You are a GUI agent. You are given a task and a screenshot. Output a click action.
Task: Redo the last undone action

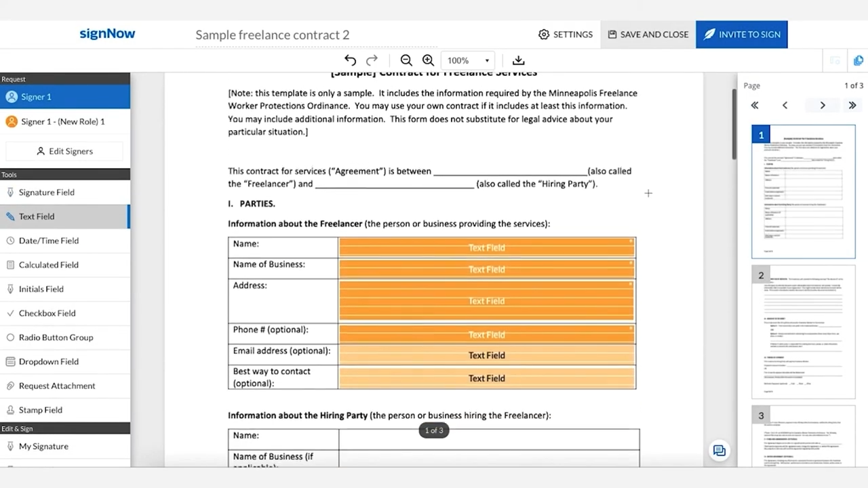pyautogui.click(x=372, y=60)
